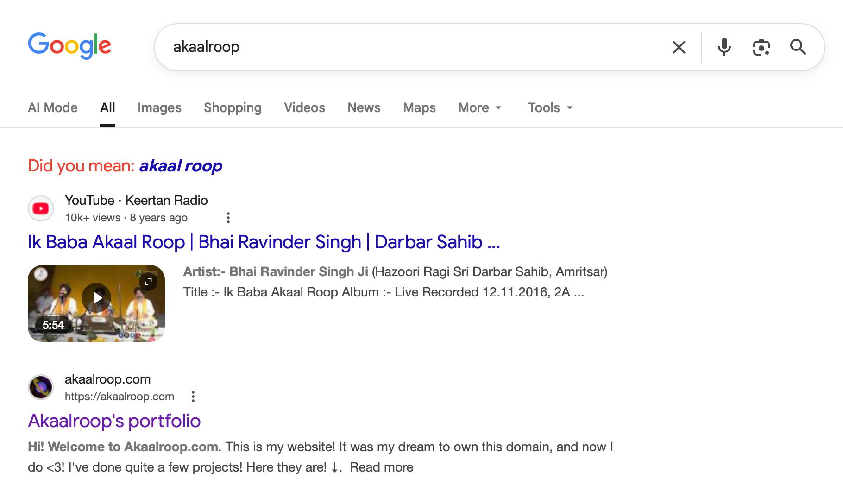Expand the More search categories dropdown
Image resolution: width=843 pixels, height=504 pixels.
click(x=480, y=107)
